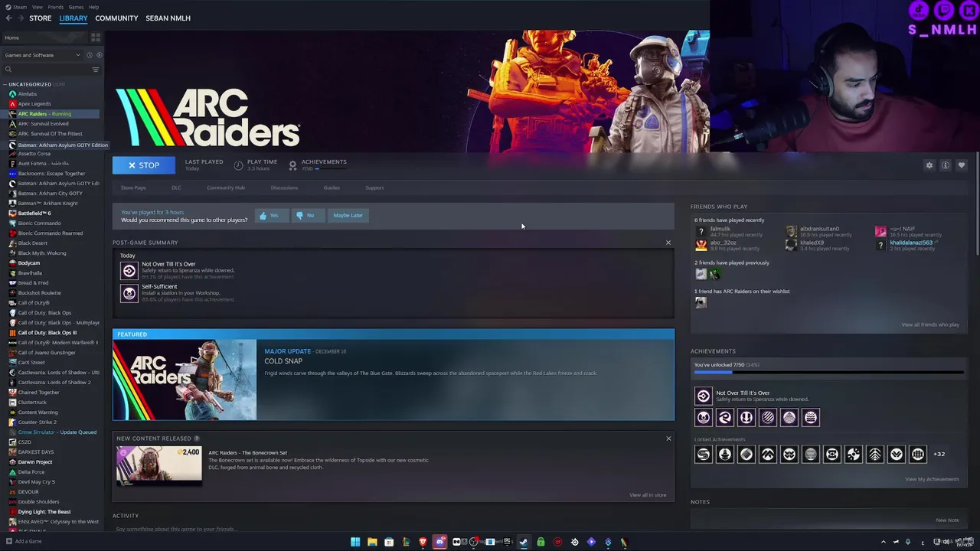Go back with the left arrow

click(x=8, y=18)
